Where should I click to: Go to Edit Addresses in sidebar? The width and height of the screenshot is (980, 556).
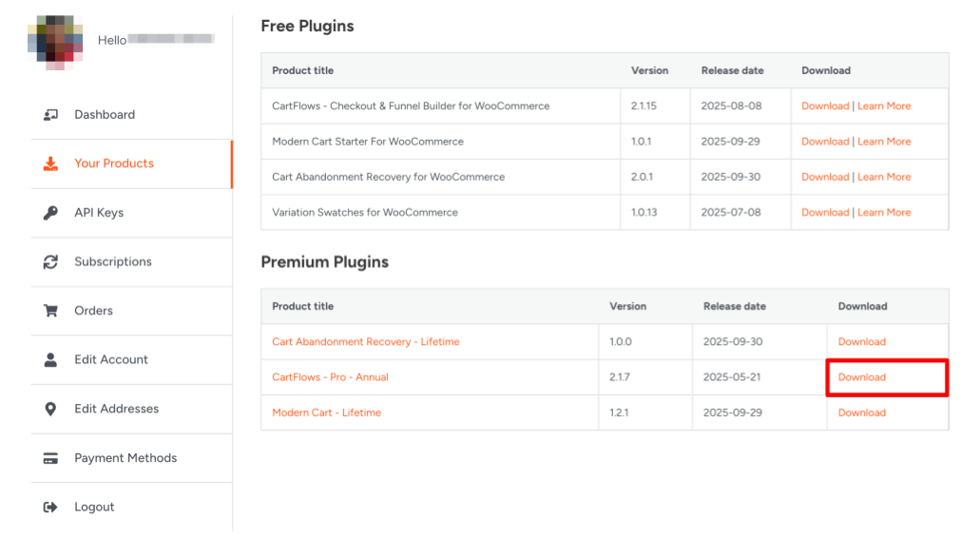click(x=116, y=409)
